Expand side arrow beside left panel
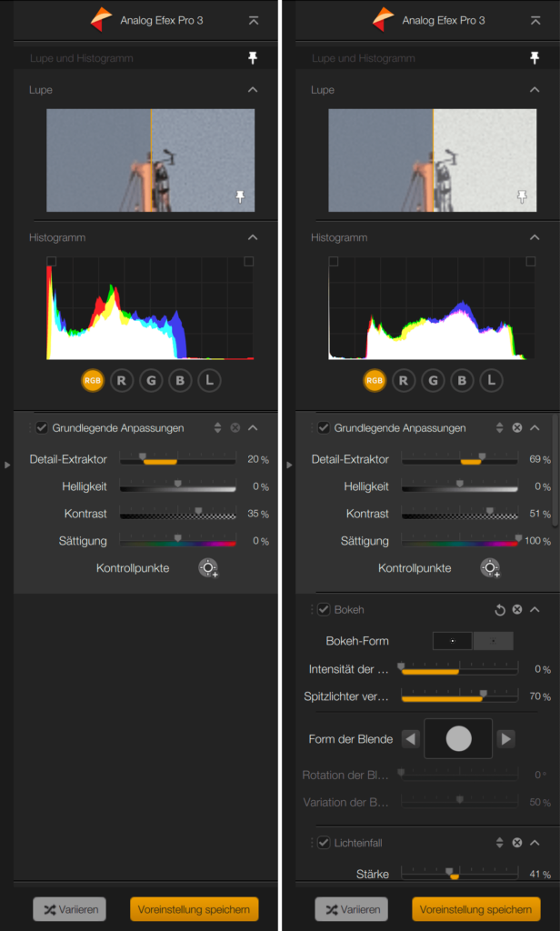This screenshot has height=931, width=560. click(7, 465)
